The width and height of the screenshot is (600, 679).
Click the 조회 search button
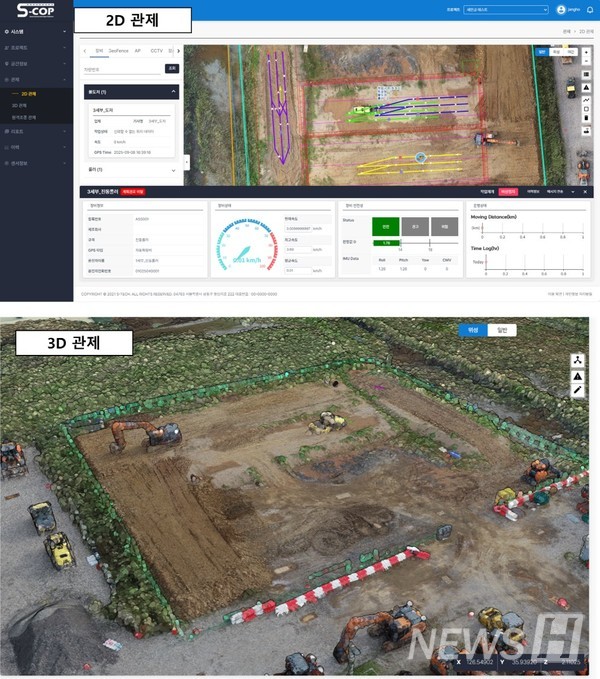pos(171,69)
